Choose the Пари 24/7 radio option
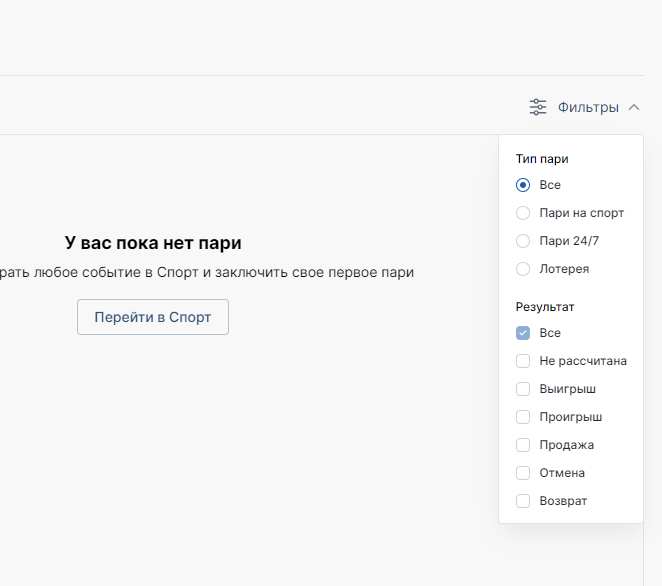662x586 pixels. [x=523, y=241]
